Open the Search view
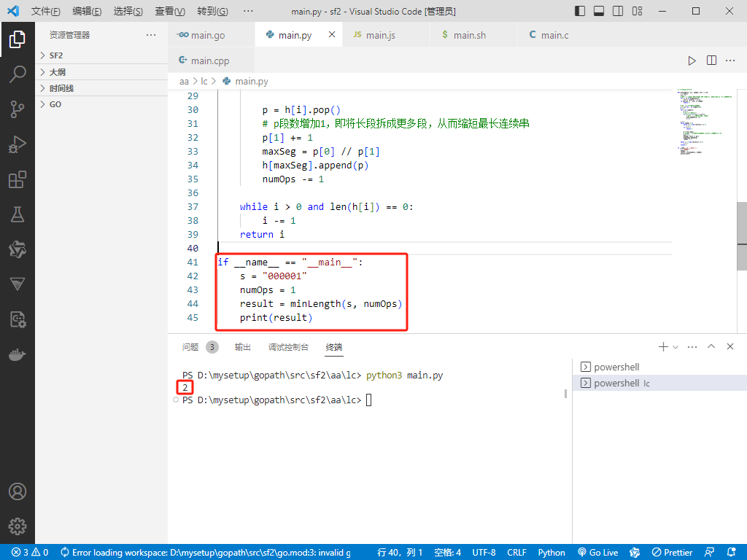 tap(18, 74)
